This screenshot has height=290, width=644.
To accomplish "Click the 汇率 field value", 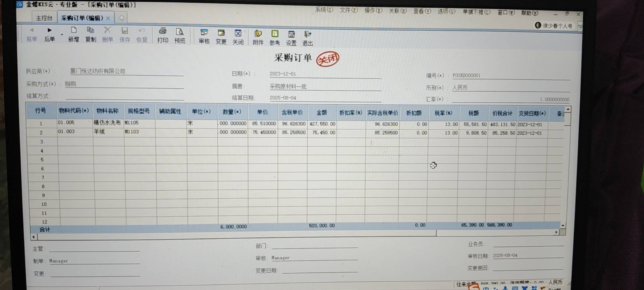I will (511, 99).
